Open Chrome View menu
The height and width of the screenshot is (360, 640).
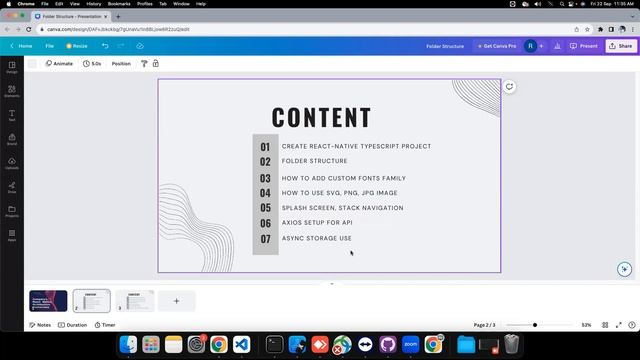click(75, 4)
